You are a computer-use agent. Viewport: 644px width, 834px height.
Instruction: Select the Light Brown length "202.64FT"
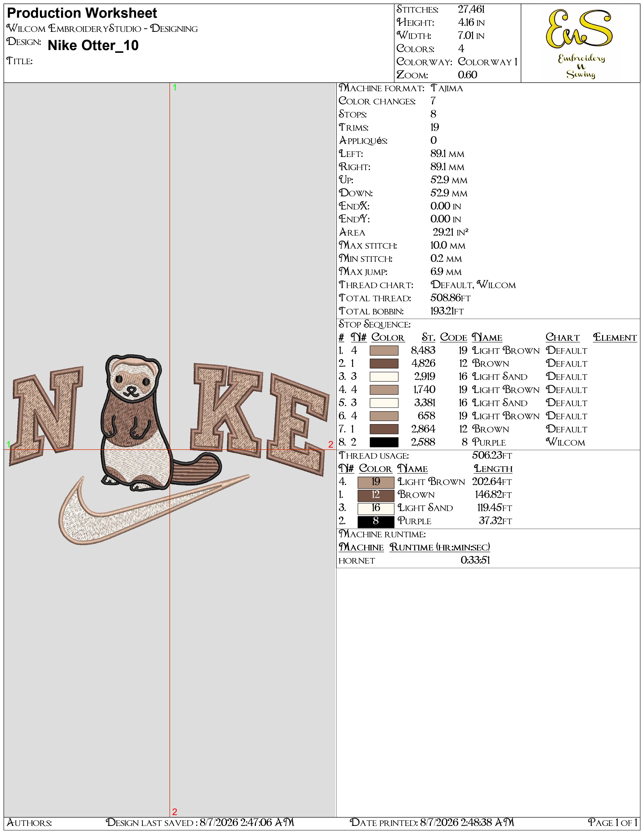[x=492, y=482]
